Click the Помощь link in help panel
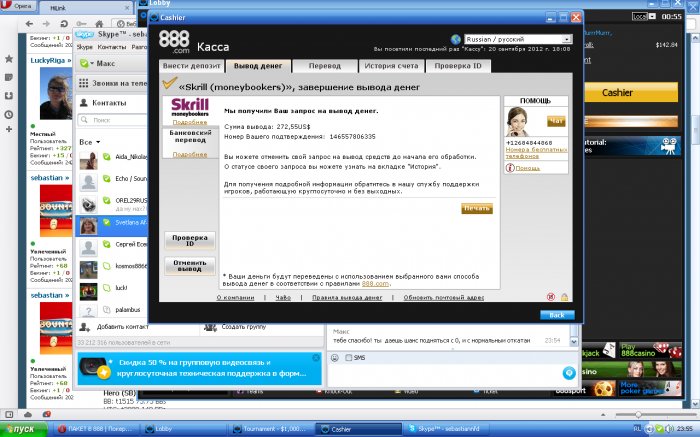The width and height of the screenshot is (700, 437). pyautogui.click(x=528, y=168)
